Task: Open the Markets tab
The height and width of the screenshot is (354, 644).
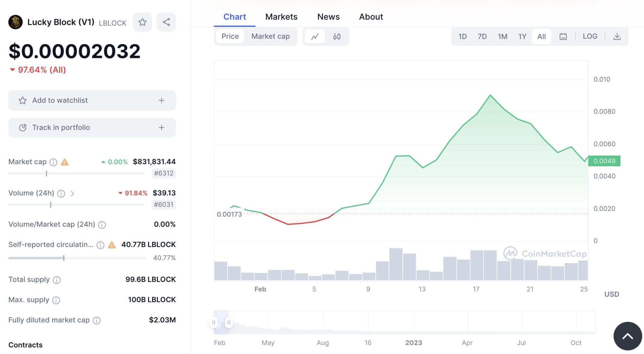Action: 281,17
